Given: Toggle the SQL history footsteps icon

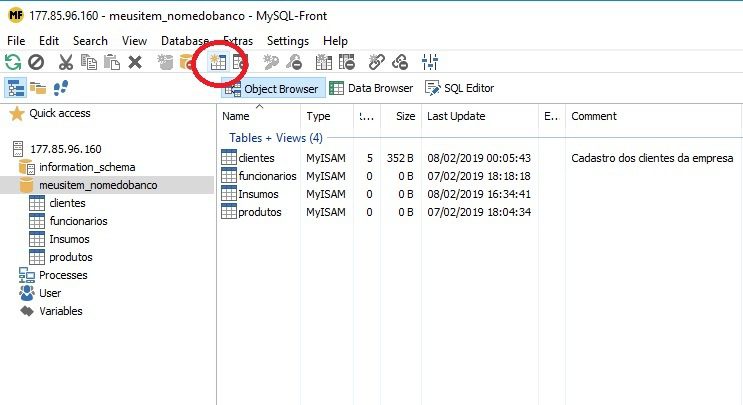Looking at the screenshot, I should tap(61, 88).
